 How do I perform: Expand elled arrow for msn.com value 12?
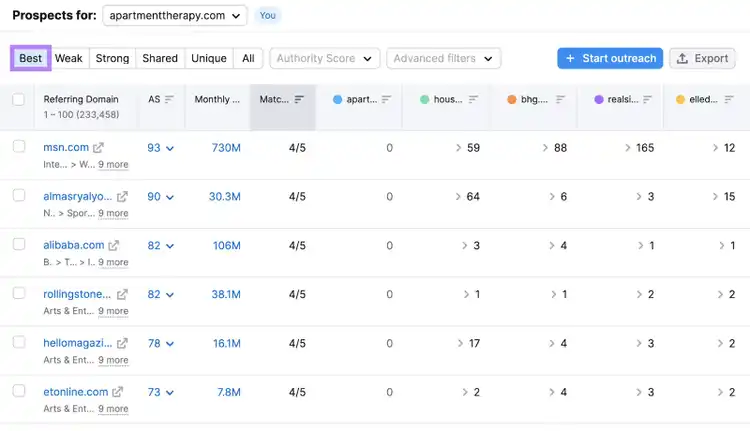tap(715, 148)
